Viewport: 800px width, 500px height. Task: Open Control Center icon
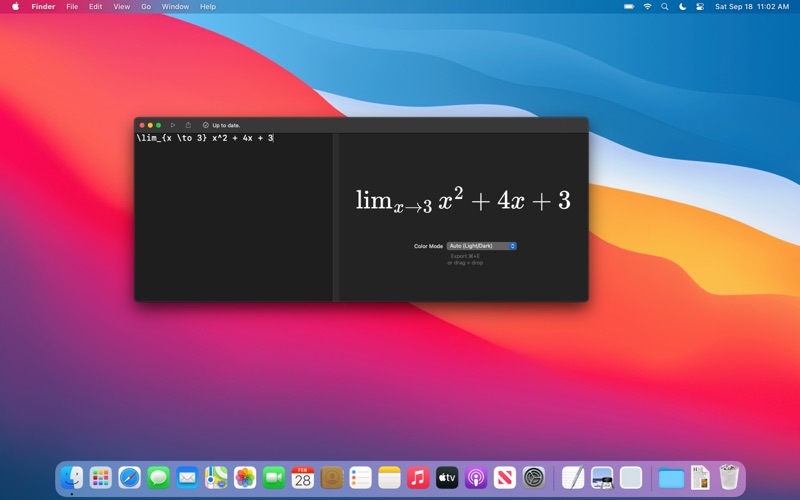pyautogui.click(x=700, y=7)
